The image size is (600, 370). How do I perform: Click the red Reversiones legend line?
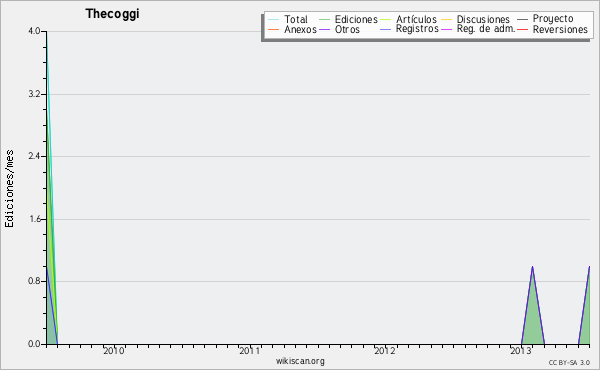pos(522,29)
